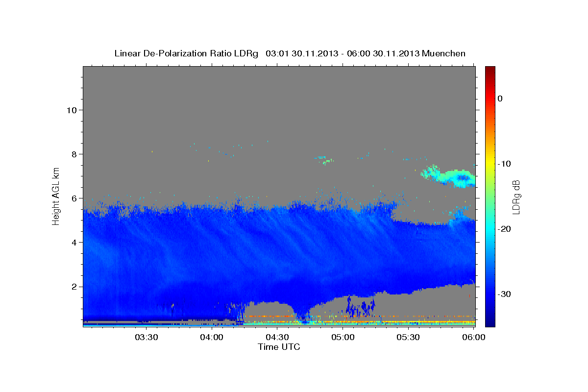Click the 05:30 time tick label
The width and height of the screenshot is (588, 392).
point(408,337)
